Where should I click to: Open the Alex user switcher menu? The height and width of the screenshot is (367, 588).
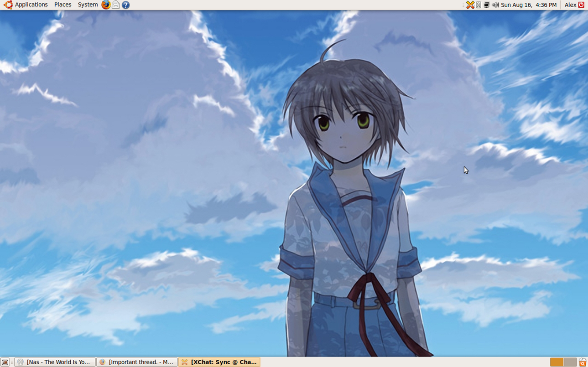tap(570, 5)
